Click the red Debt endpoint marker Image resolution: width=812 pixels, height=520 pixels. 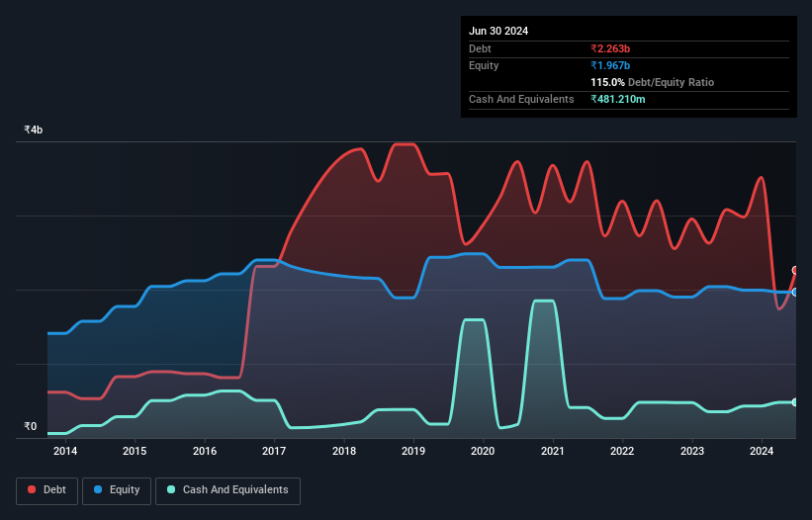tap(795, 270)
